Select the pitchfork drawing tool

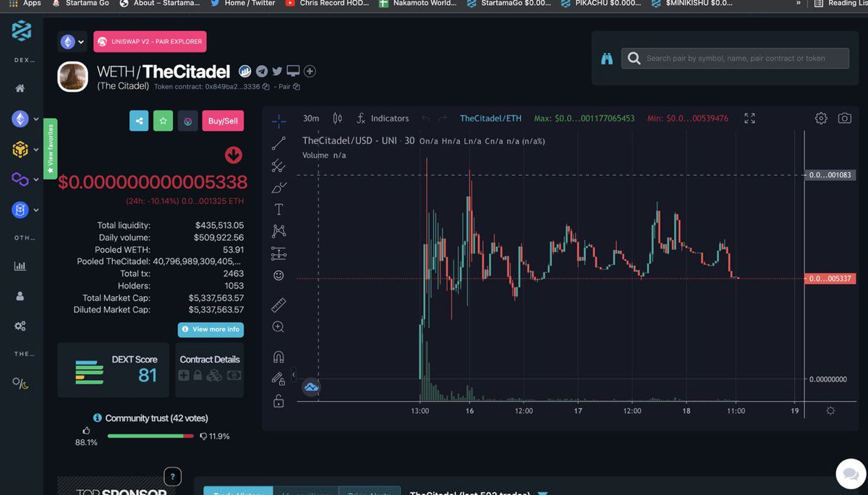tap(278, 166)
